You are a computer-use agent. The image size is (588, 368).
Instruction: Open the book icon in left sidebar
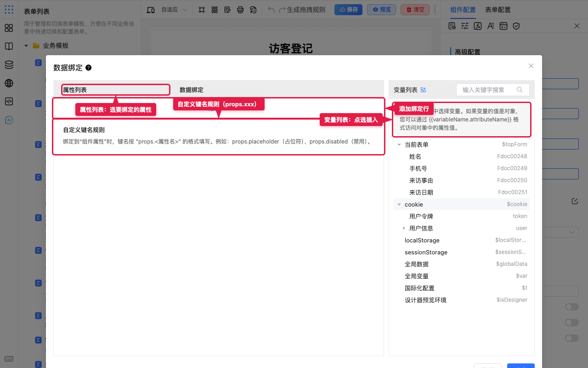click(x=9, y=46)
